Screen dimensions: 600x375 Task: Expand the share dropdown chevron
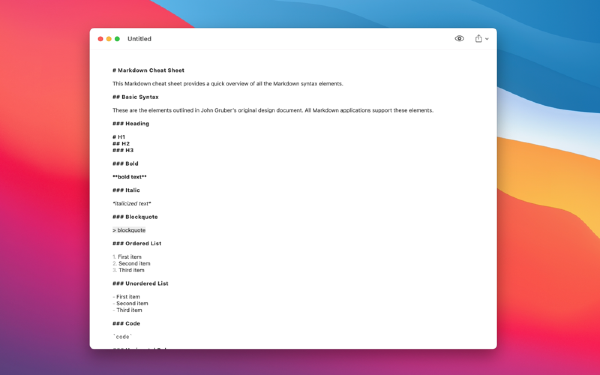[x=487, y=39]
